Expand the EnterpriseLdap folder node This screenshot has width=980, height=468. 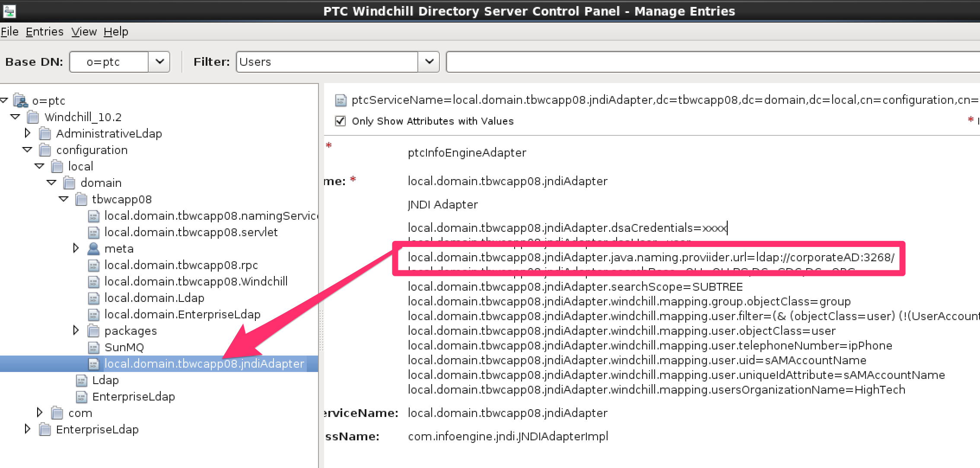28,429
